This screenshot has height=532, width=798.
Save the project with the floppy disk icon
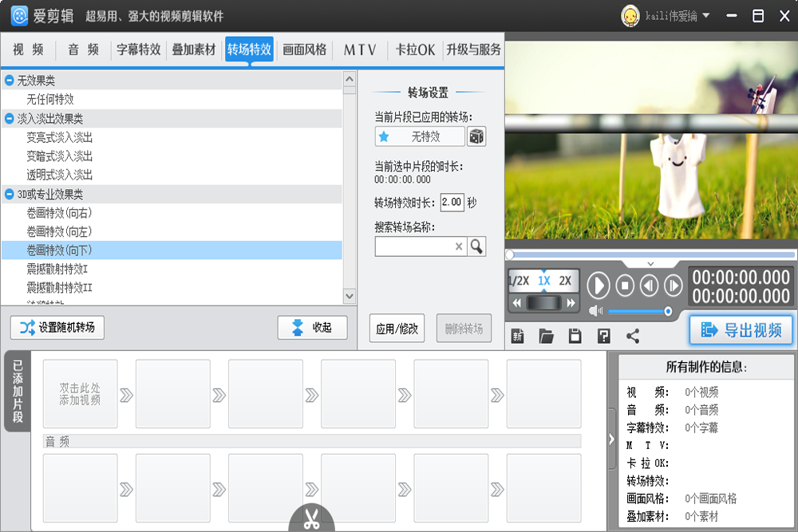[x=575, y=336]
